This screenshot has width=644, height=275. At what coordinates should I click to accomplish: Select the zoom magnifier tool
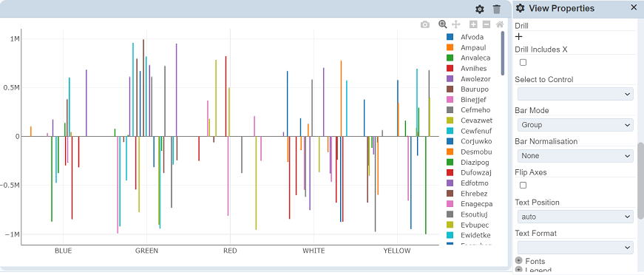[x=442, y=24]
